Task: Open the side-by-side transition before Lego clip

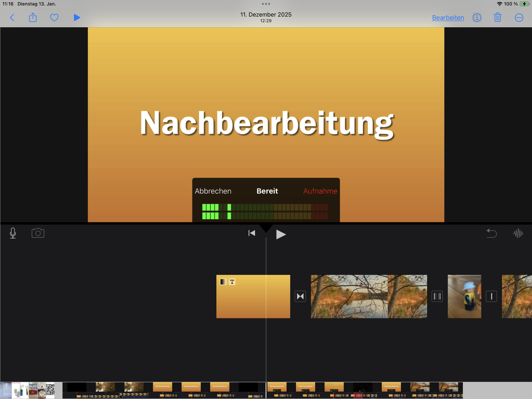Action: pyautogui.click(x=437, y=296)
